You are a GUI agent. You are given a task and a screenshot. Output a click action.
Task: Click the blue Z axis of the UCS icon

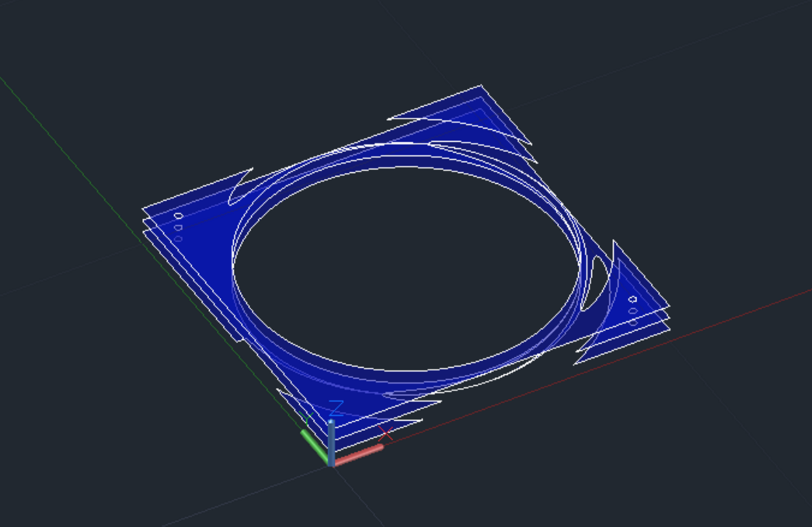coord(331,443)
